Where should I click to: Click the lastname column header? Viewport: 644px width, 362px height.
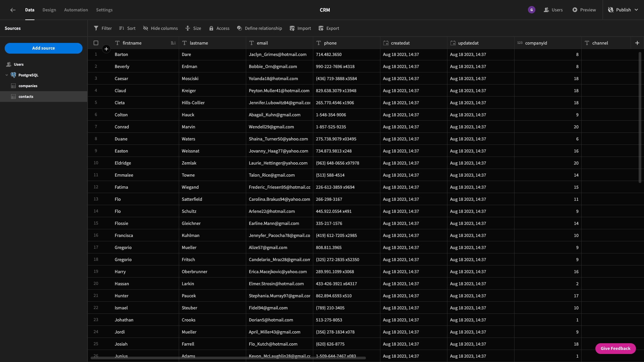pos(212,43)
